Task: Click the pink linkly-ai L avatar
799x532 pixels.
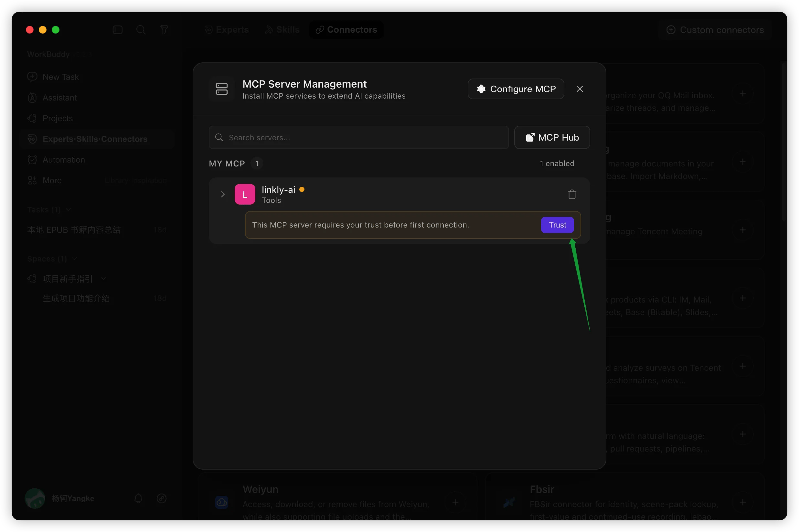Action: (x=245, y=195)
